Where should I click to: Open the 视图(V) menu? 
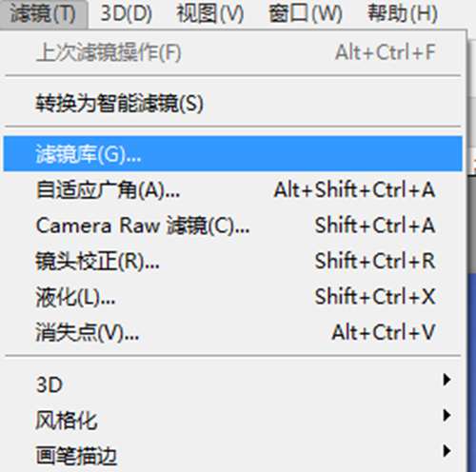point(210,14)
